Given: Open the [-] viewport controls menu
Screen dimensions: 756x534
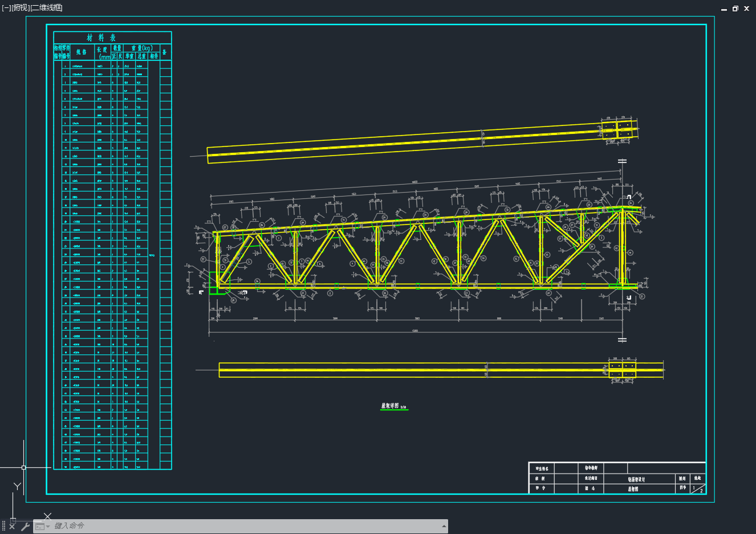Looking at the screenshot, I should pos(6,7).
